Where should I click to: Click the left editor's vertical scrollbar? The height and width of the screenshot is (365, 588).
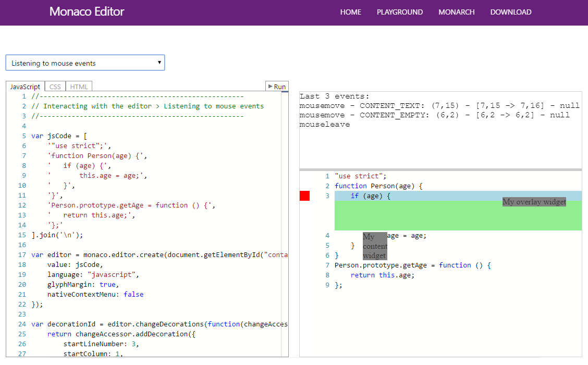(285, 224)
